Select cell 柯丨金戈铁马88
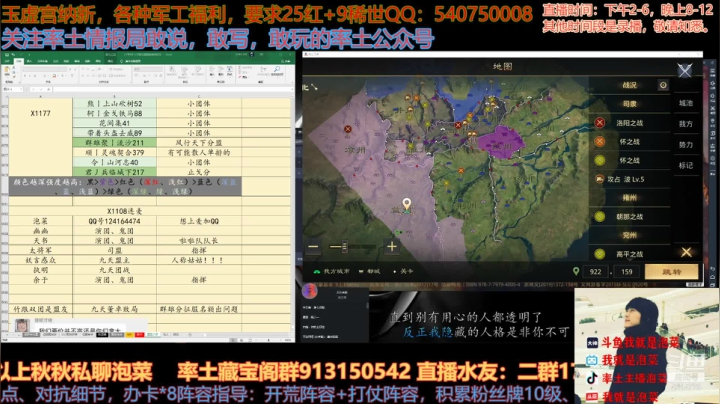 [114, 113]
